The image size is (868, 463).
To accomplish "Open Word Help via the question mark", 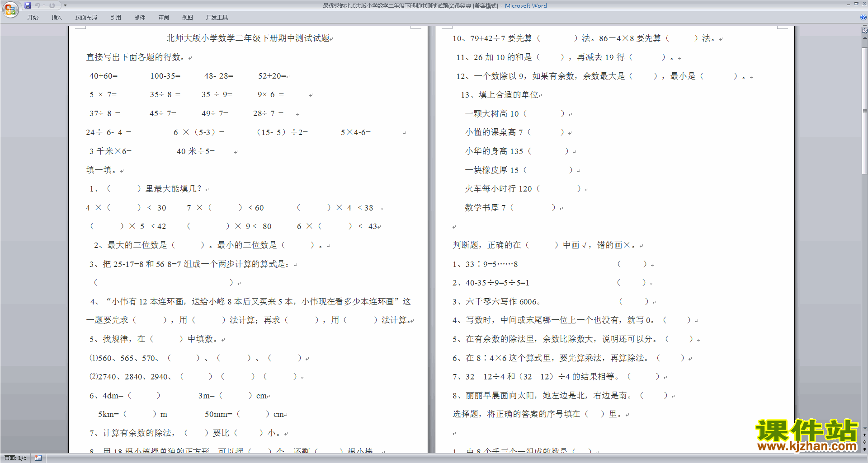I will point(863,17).
